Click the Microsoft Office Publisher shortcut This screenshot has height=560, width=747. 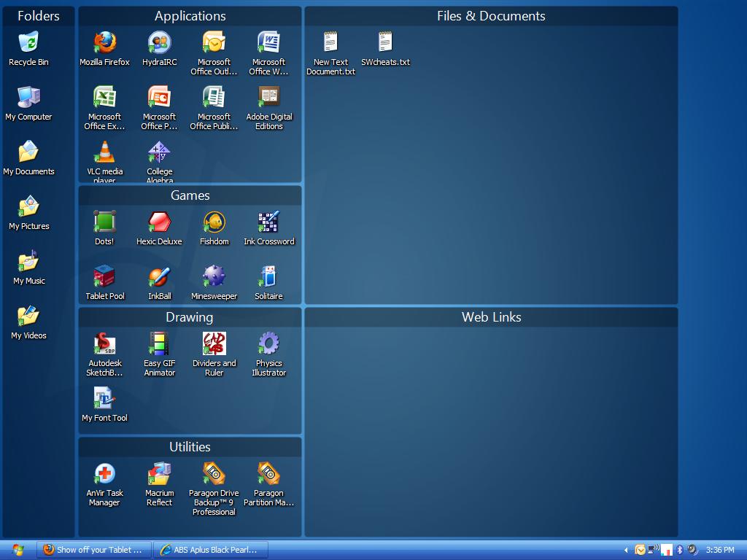[x=214, y=97]
